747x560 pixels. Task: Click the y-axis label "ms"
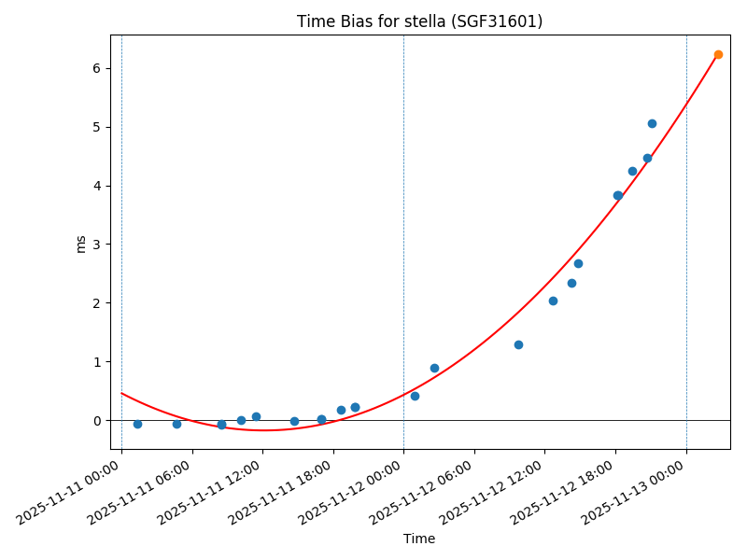(80, 244)
